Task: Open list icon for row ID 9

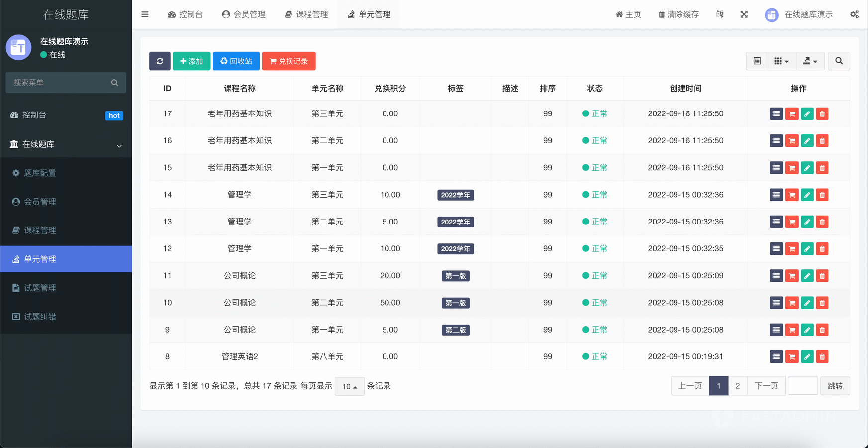Action: (x=776, y=330)
